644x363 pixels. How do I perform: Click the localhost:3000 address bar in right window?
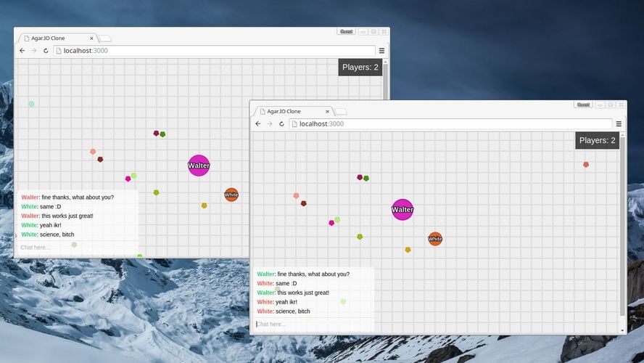(x=450, y=123)
